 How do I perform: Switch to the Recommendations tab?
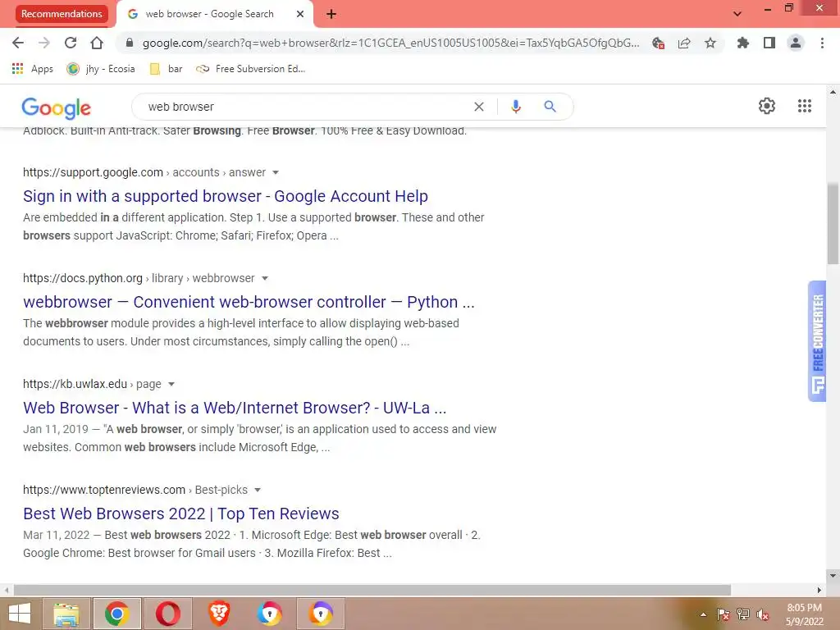click(x=62, y=14)
